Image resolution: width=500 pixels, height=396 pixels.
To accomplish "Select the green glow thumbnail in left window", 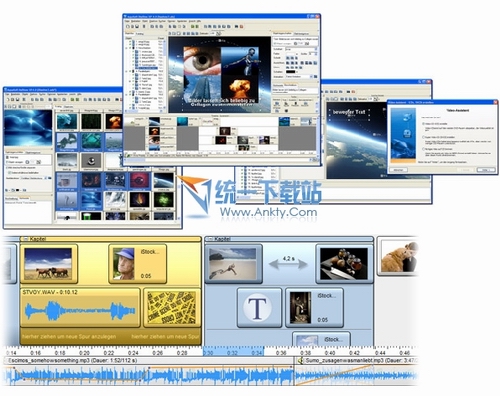I will (x=163, y=200).
